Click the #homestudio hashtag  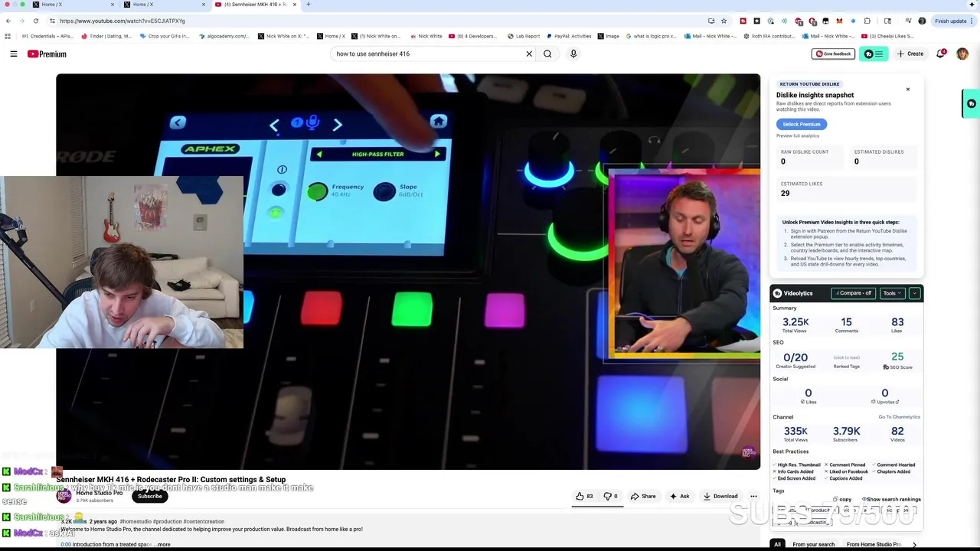(136, 522)
